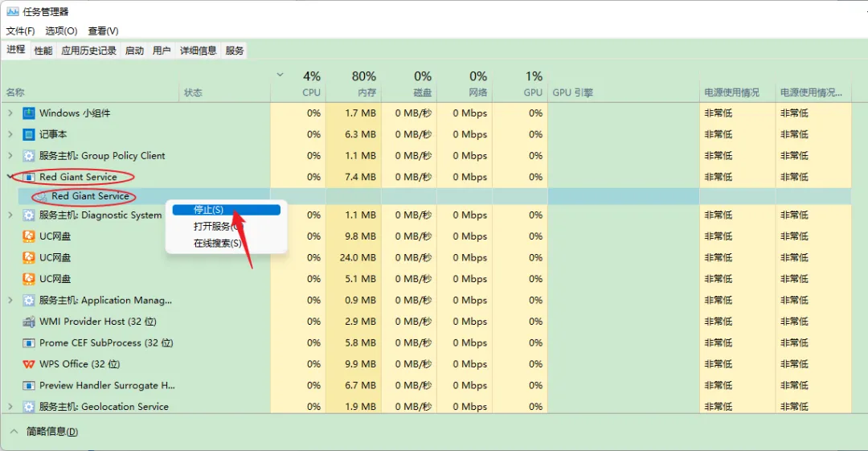
Task: Select the Preview Handler Surrogate icon
Action: (x=29, y=386)
